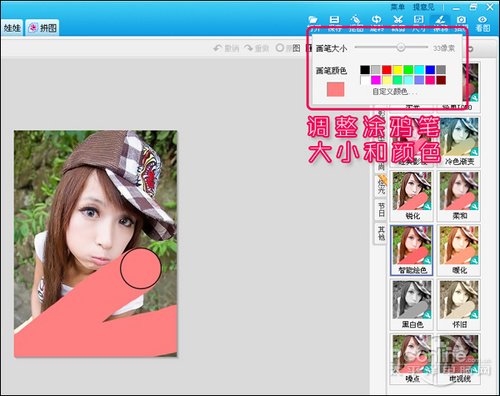Pick the pale yellow brush color swatch
Screen dimensions: 500x396
pyautogui.click(x=387, y=80)
